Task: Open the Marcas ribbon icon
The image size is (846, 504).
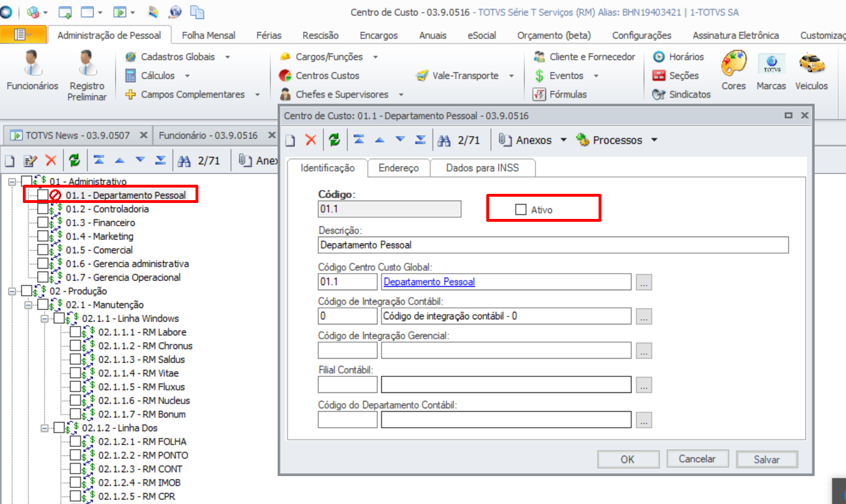Action: click(x=771, y=71)
